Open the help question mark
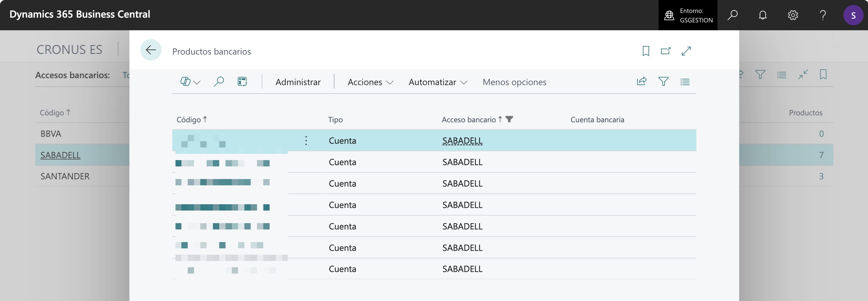Image resolution: width=868 pixels, height=301 pixels. click(x=823, y=15)
